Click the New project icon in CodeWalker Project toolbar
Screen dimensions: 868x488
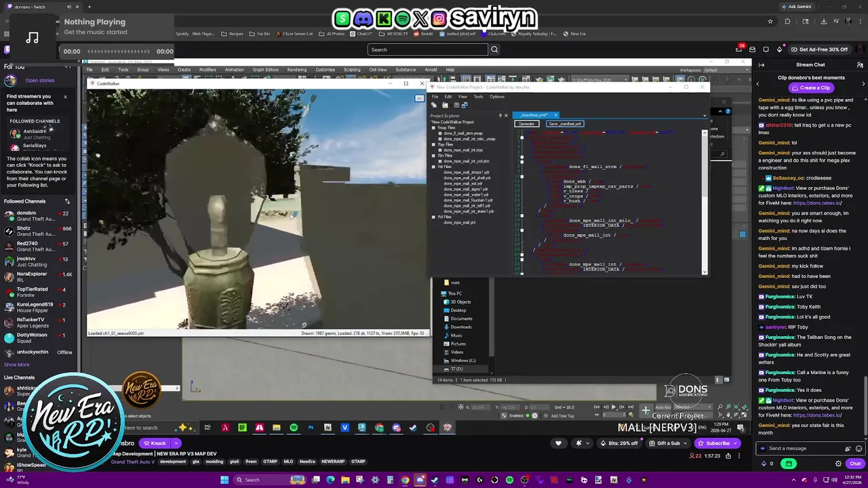coord(433,105)
